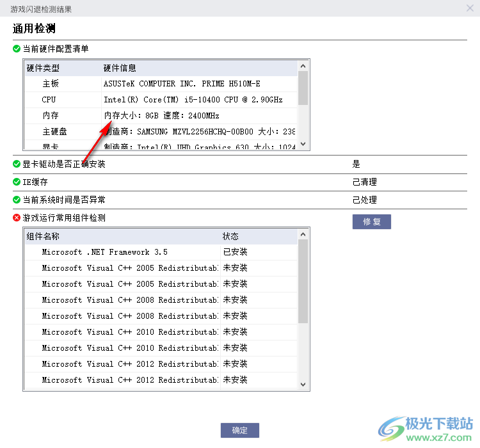Click the 组件名称 column header
Screen dimensions: 480x448
coord(122,236)
